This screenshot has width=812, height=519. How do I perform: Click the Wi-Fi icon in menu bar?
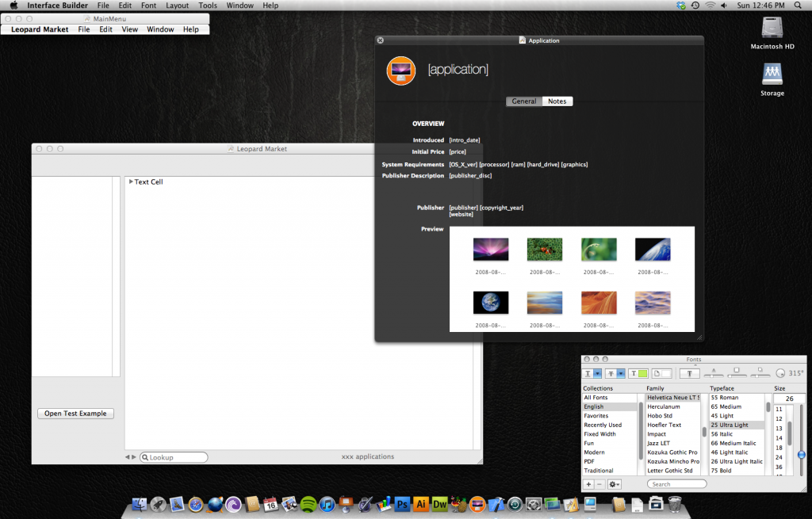pyautogui.click(x=710, y=6)
